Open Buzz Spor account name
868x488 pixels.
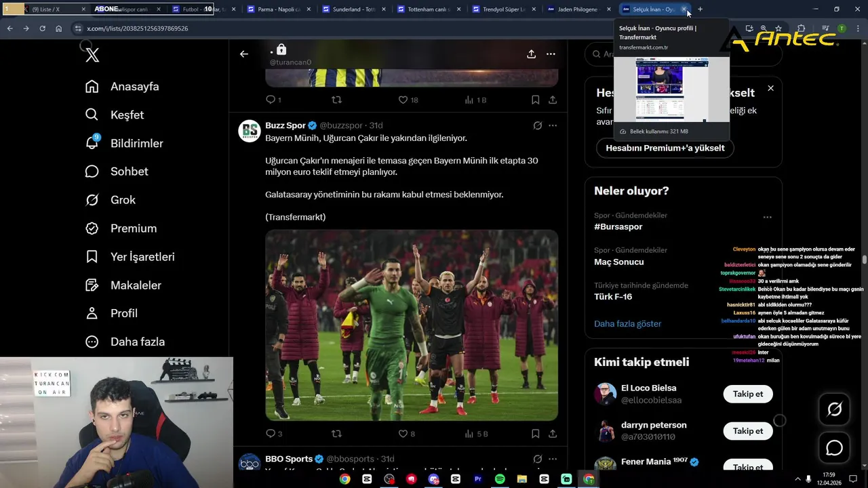tap(285, 125)
